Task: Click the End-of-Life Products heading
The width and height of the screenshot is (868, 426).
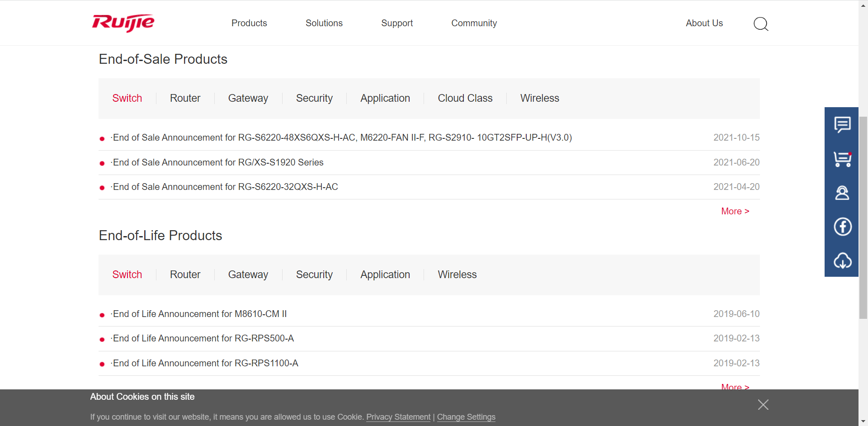Action: [160, 236]
